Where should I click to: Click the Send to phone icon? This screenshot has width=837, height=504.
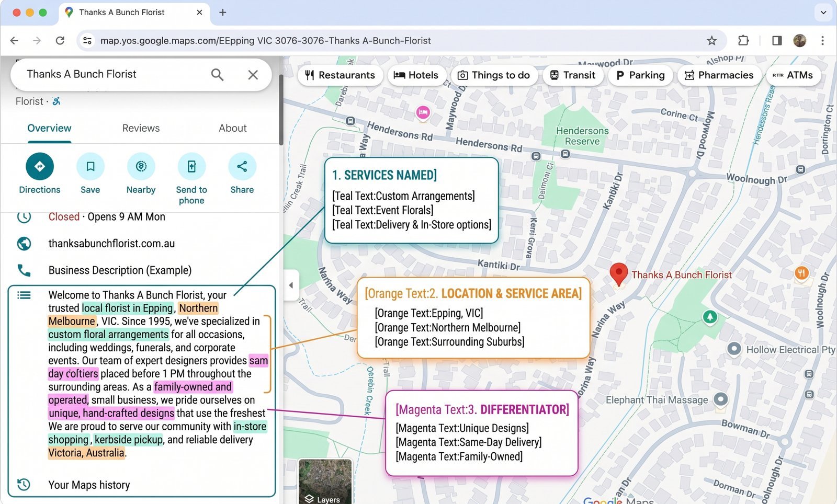(x=191, y=166)
